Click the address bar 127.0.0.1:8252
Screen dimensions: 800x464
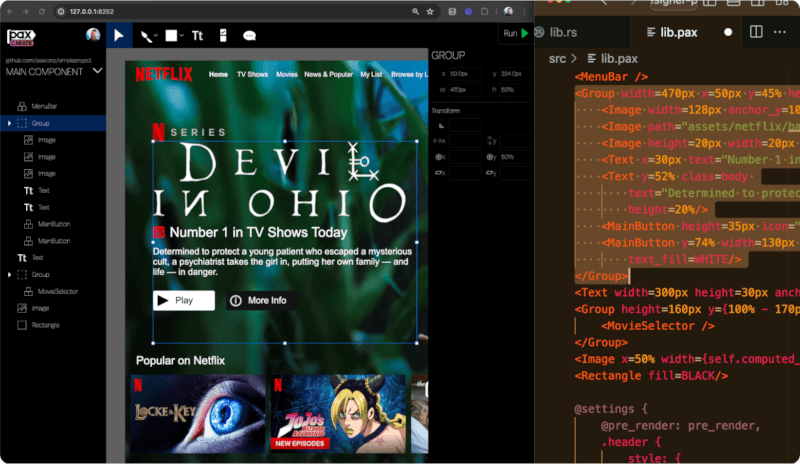pyautogui.click(x=92, y=11)
